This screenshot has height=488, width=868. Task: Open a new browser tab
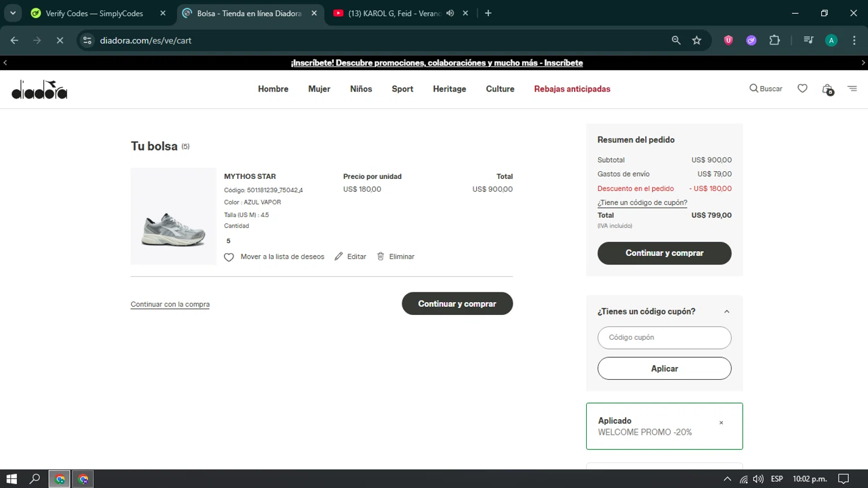pyautogui.click(x=488, y=13)
